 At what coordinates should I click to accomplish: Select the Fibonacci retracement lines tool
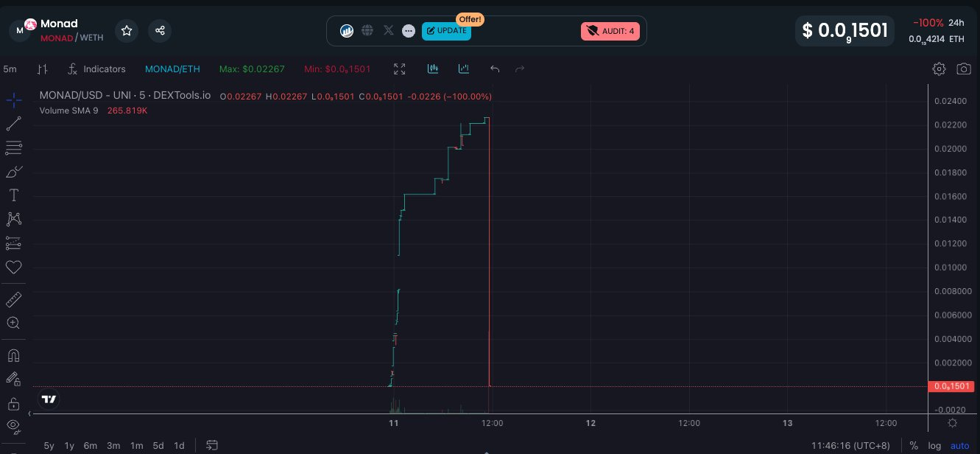click(x=13, y=147)
